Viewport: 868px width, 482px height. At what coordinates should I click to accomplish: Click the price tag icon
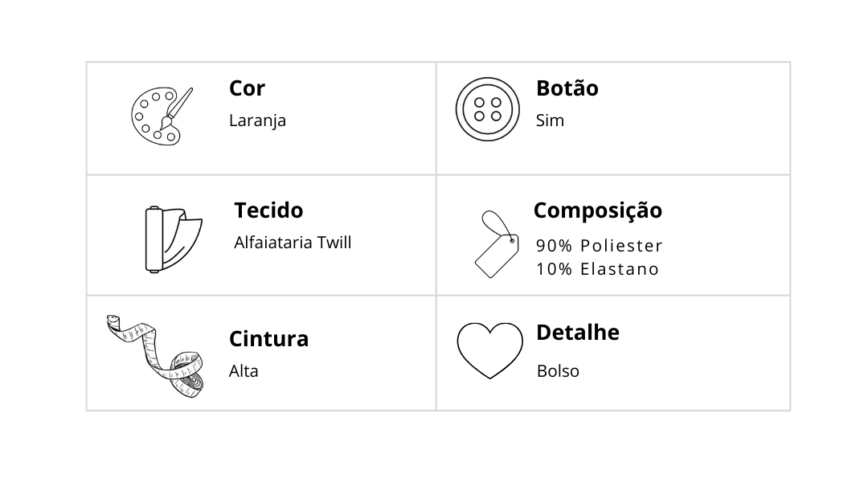pos(497,244)
